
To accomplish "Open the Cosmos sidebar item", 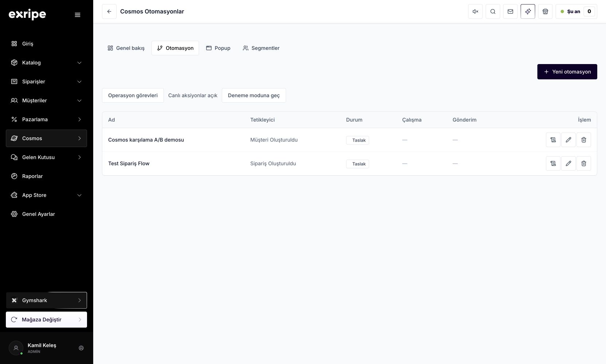I will 46,138.
